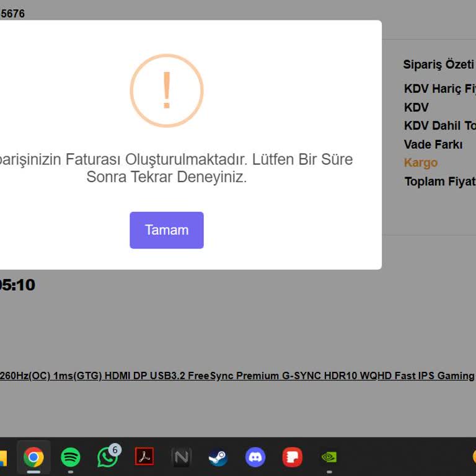476x476 pixels.
Task: Open NVIDIA app from the taskbar
Action: tap(329, 457)
